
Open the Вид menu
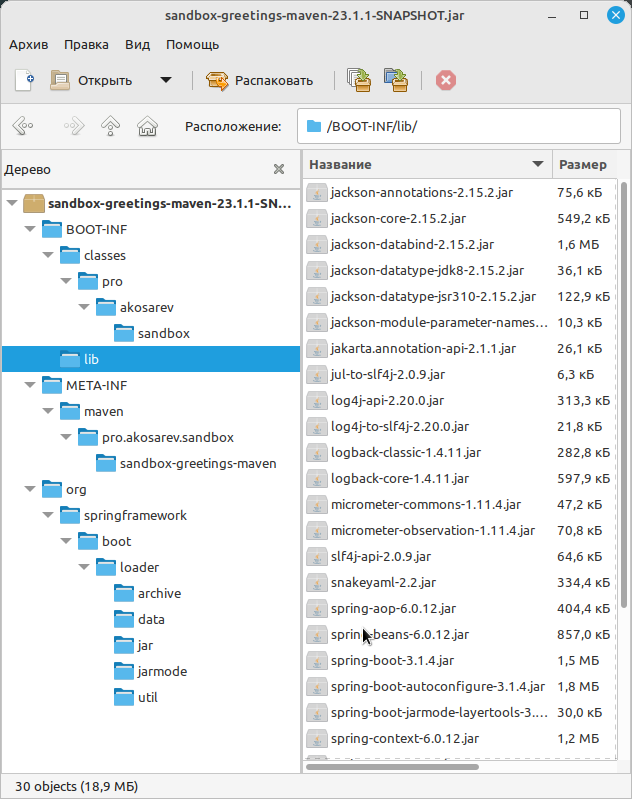pyautogui.click(x=138, y=45)
